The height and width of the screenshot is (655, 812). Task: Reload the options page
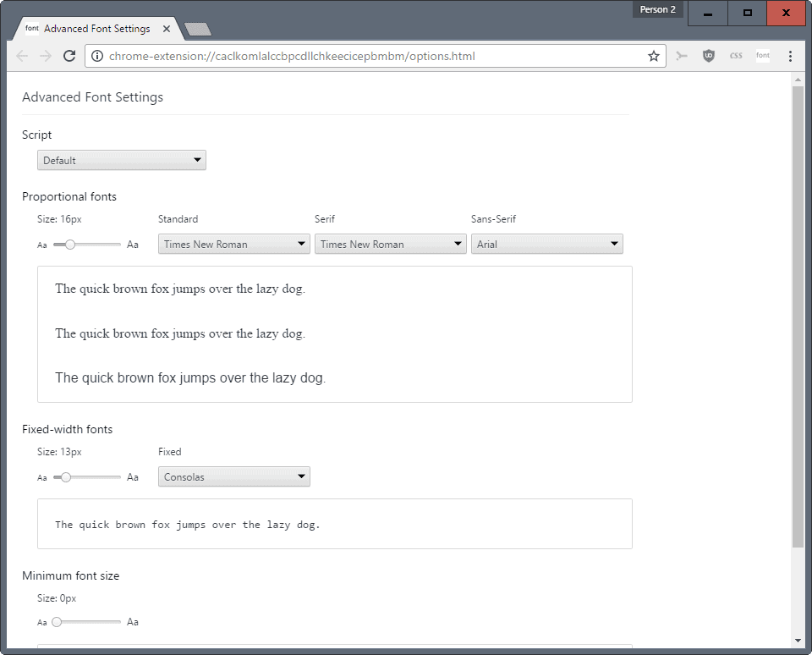click(70, 55)
